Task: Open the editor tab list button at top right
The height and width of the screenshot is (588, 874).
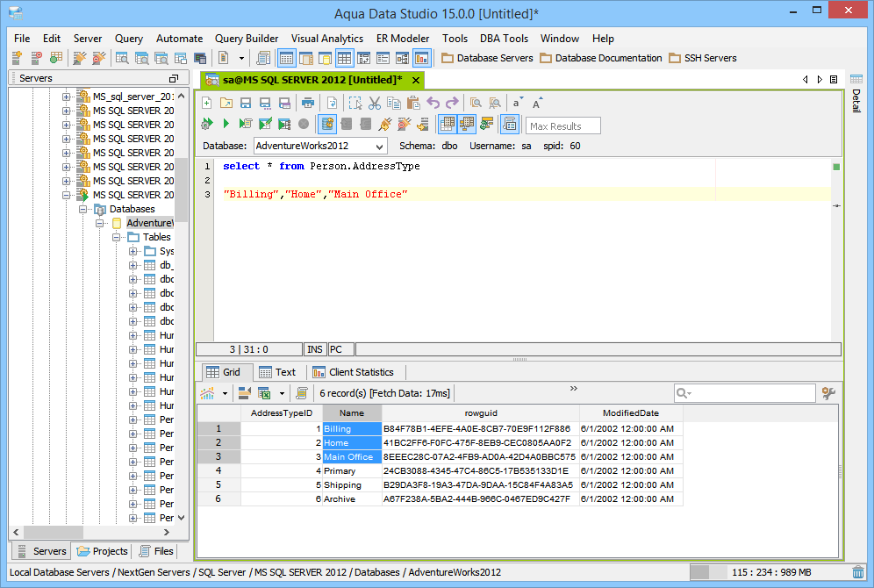Action: tap(834, 79)
